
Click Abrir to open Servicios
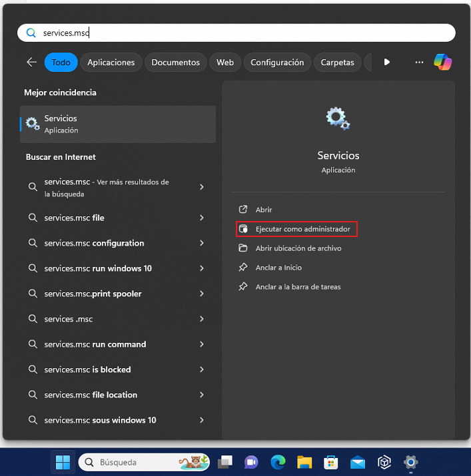(264, 210)
